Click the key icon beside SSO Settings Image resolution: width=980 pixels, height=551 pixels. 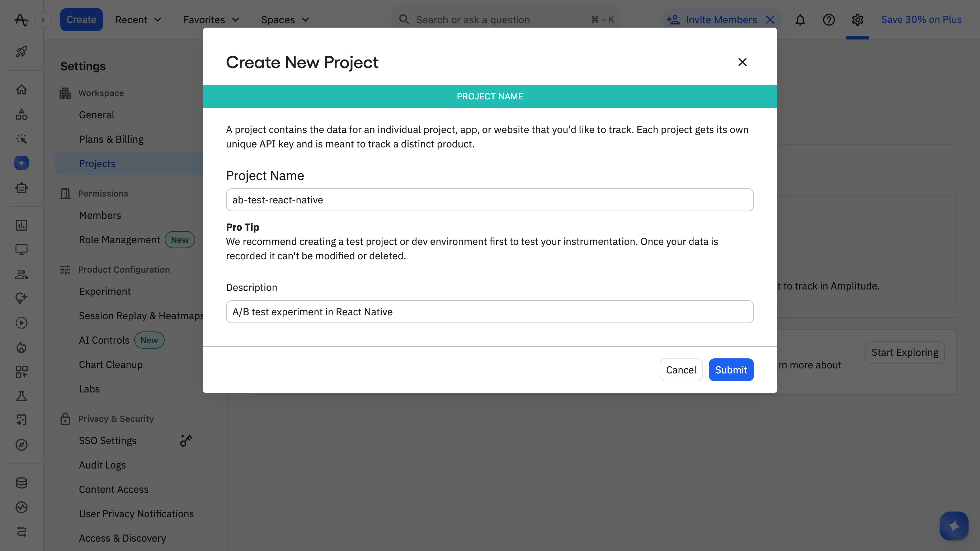coord(186,440)
